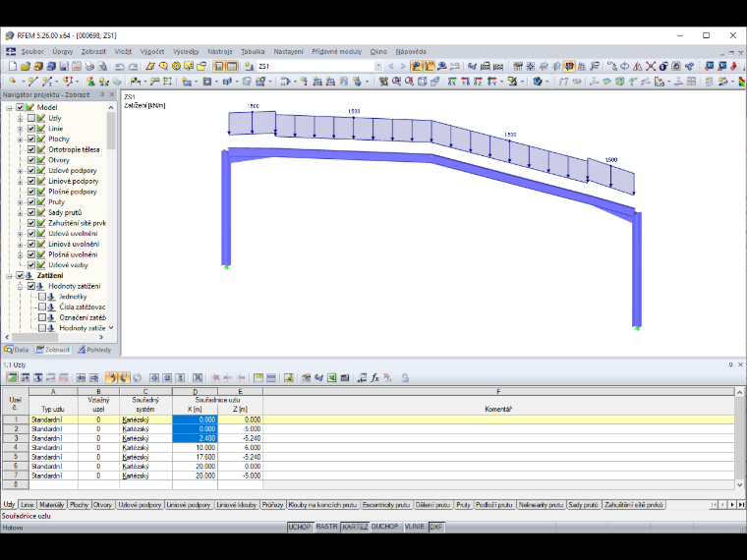
Task: Expand the Liniové podpory tree node
Action: (x=20, y=181)
